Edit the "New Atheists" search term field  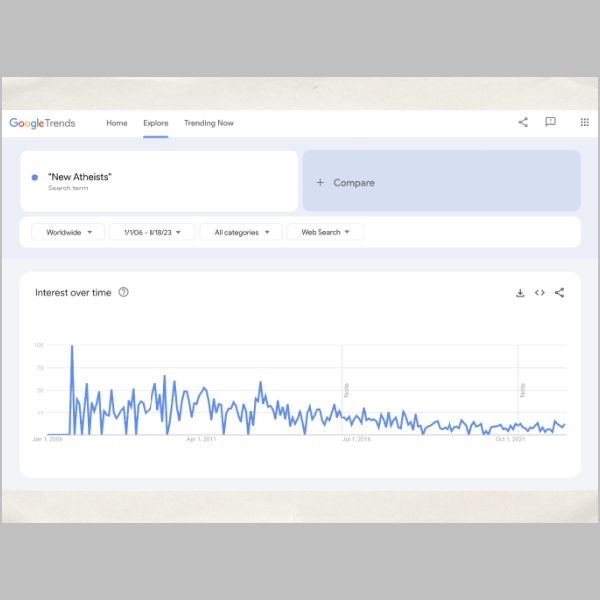[159, 181]
